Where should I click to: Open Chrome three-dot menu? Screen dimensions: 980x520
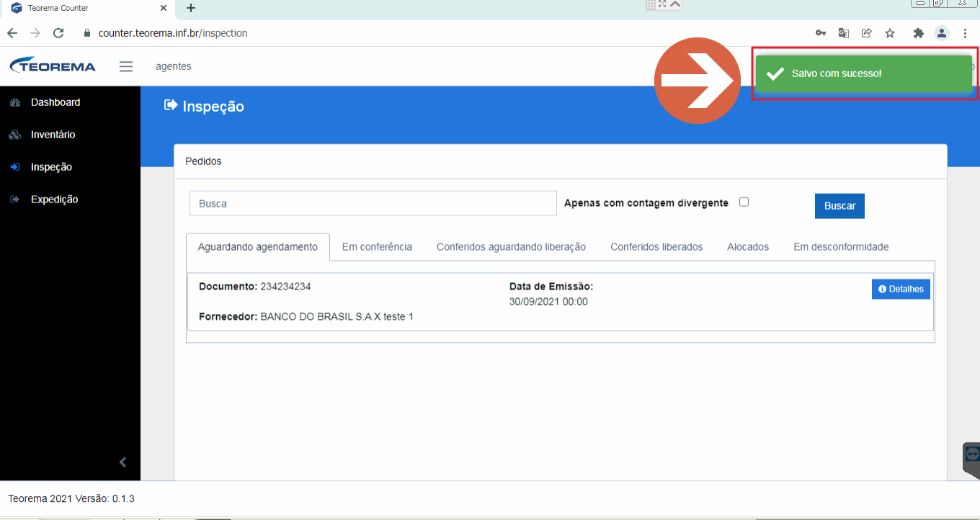pyautogui.click(x=965, y=33)
